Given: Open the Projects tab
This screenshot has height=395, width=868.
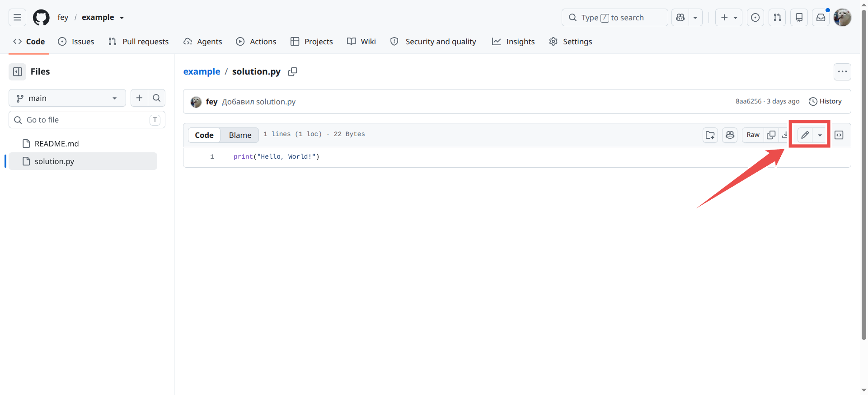Looking at the screenshot, I should [312, 42].
